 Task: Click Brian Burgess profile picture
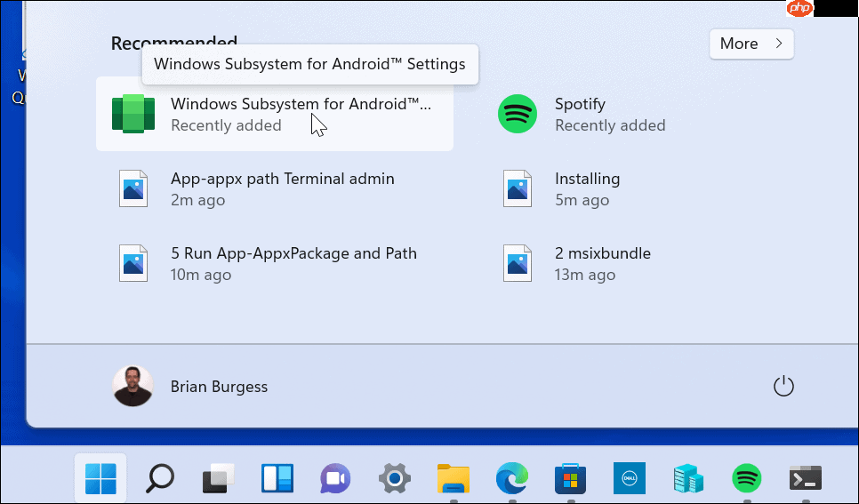pos(132,386)
